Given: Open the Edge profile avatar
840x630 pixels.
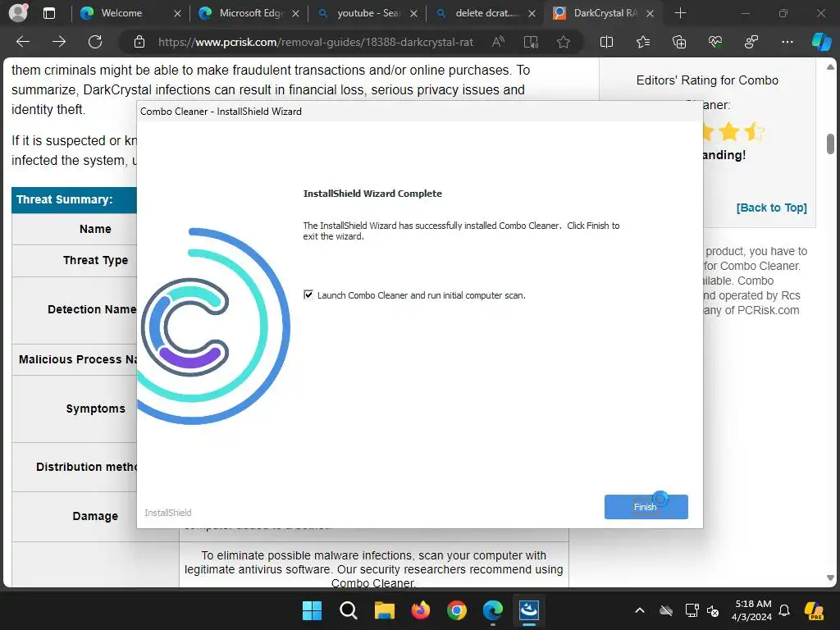Looking at the screenshot, I should [18, 13].
